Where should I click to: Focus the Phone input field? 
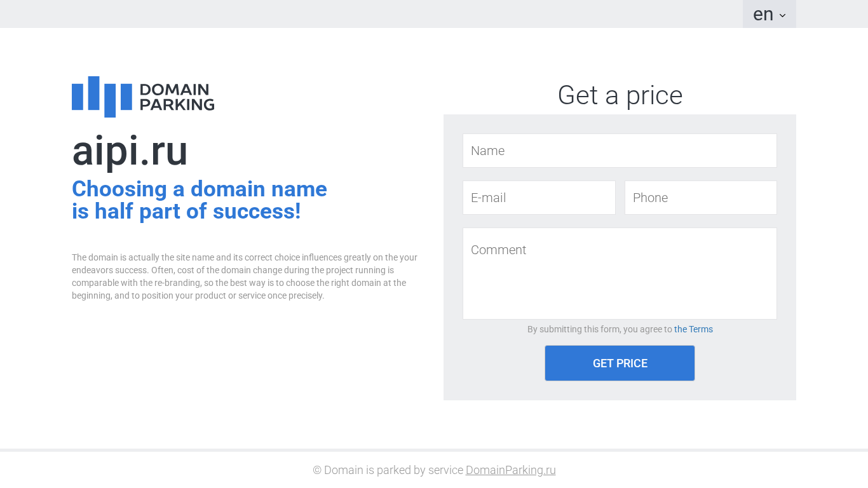[x=701, y=198]
